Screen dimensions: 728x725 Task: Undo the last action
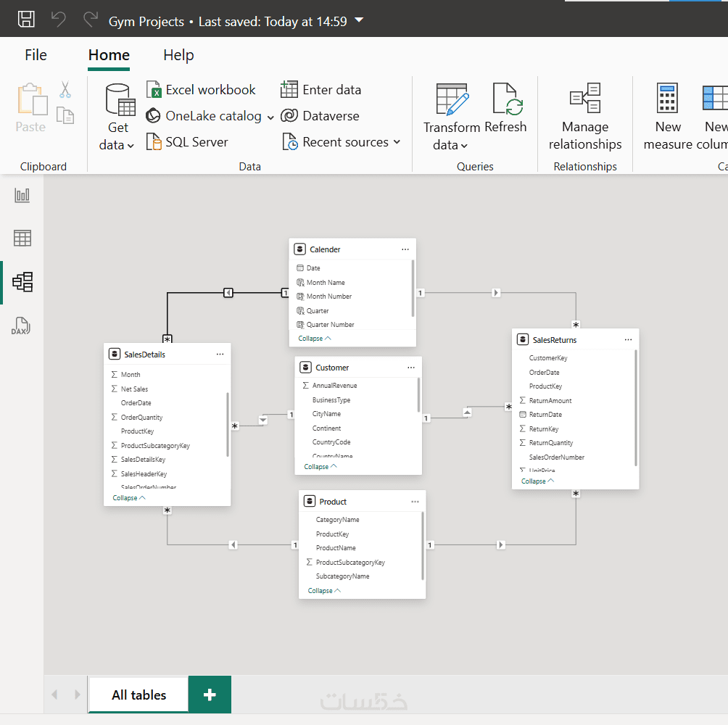click(x=59, y=20)
